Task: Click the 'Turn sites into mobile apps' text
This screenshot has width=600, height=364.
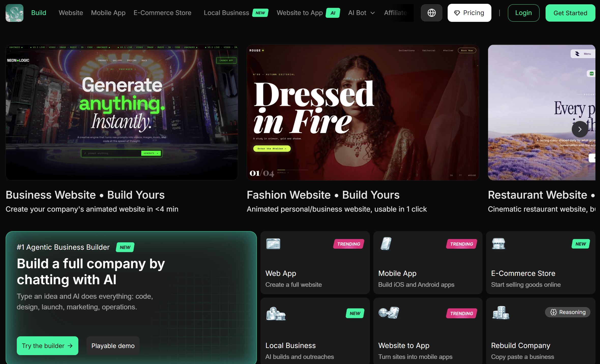Action: [415, 357]
